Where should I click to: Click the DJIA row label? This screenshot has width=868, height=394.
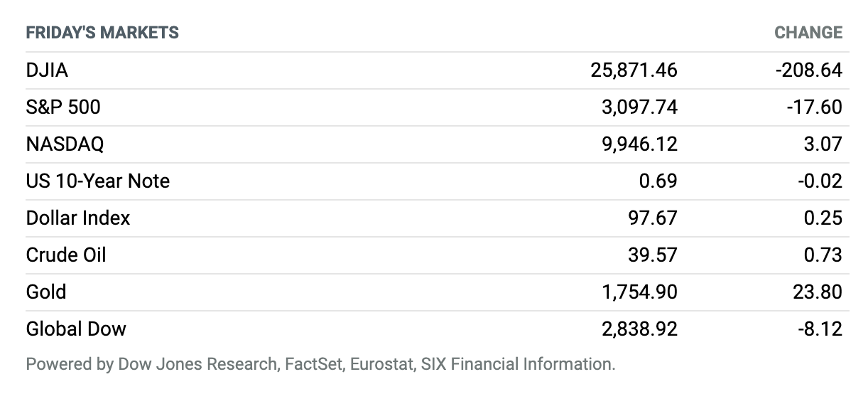point(47,70)
